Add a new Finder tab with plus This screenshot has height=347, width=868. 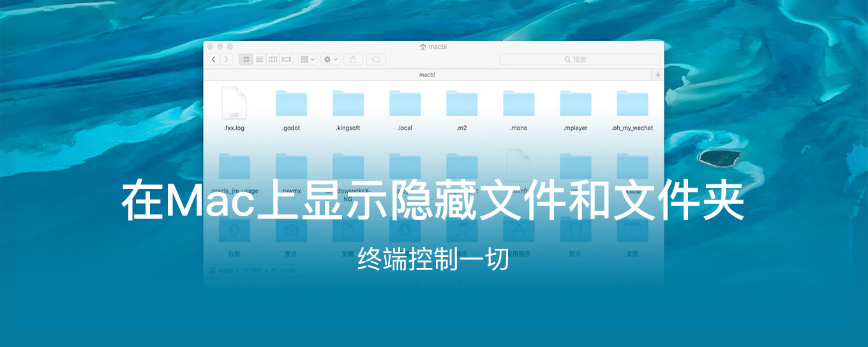tap(657, 75)
